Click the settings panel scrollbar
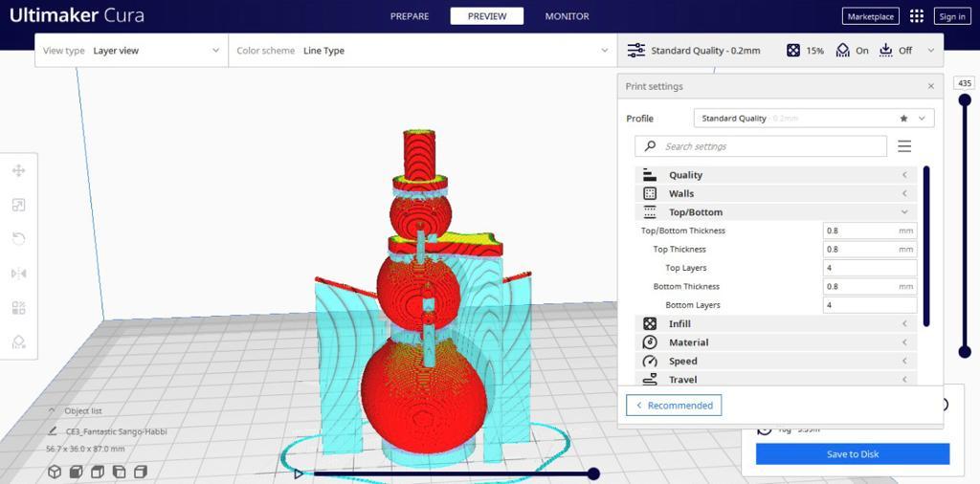The width and height of the screenshot is (980, 484). tap(926, 246)
